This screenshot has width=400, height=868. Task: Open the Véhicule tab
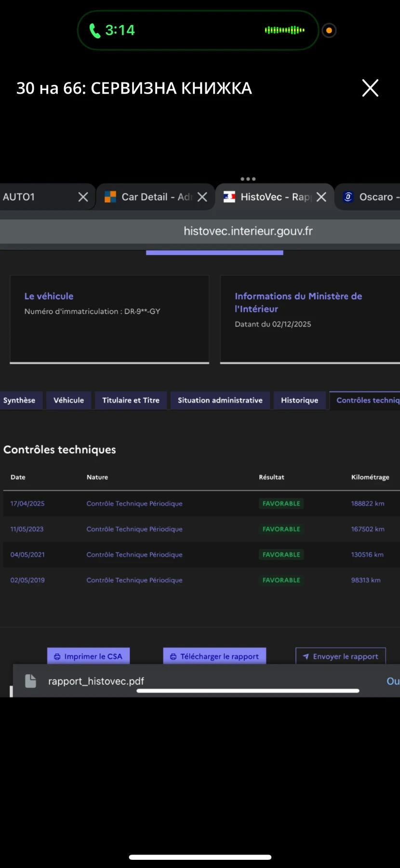(x=68, y=400)
